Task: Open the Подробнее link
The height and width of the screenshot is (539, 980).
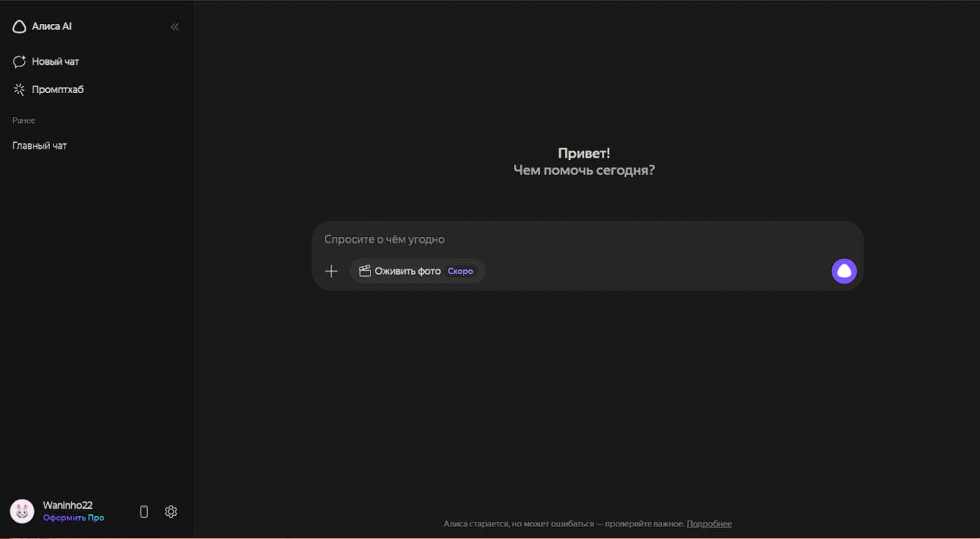Action: pos(709,524)
